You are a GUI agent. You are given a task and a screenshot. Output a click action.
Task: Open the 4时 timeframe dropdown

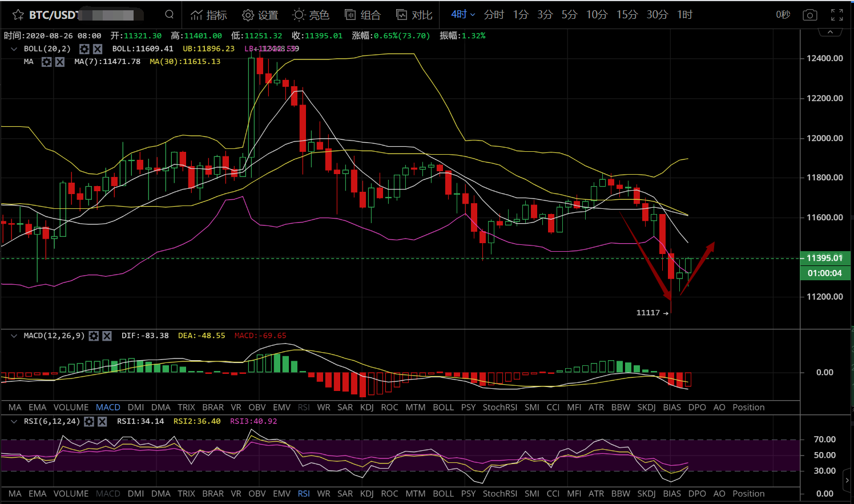463,15
